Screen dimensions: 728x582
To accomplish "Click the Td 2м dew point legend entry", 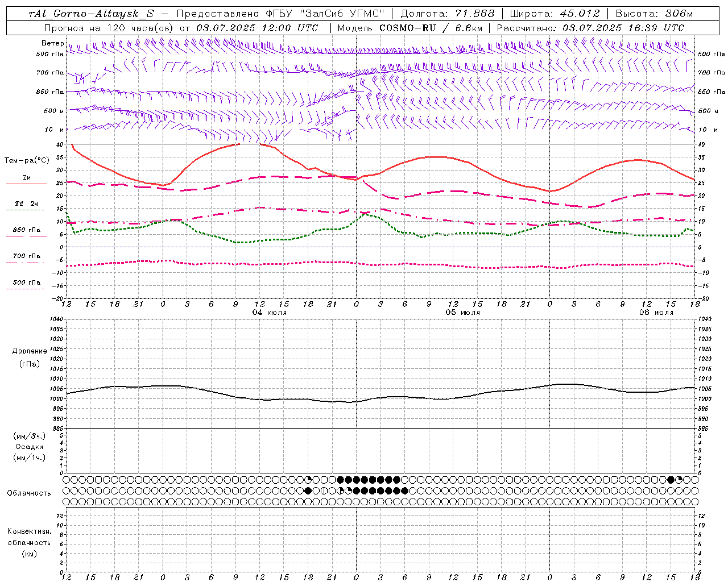I will coord(26,203).
